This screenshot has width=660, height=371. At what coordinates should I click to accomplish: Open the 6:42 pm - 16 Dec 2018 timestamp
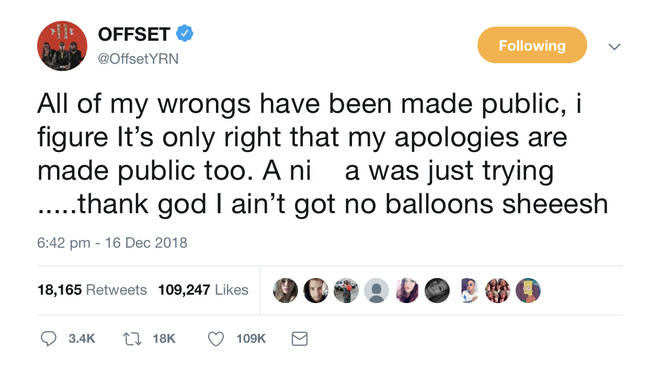coord(112,243)
